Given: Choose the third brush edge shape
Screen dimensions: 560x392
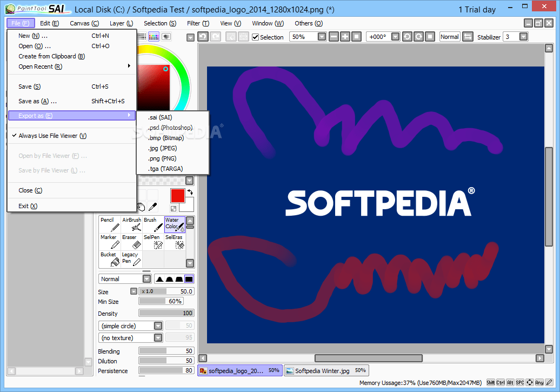Looking at the screenshot, I should point(179,279).
